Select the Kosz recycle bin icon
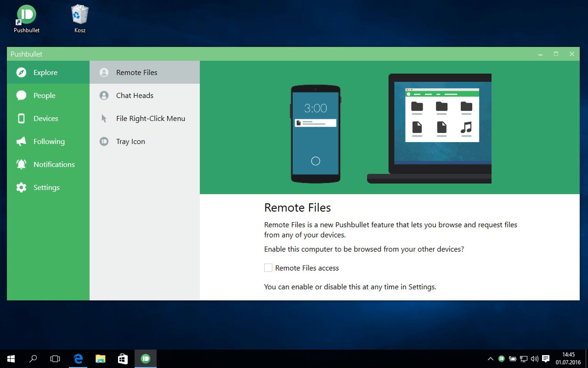 (x=80, y=19)
